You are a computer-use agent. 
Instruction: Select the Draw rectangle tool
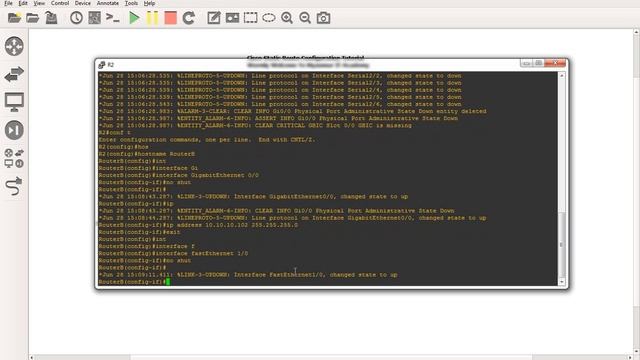coord(251,18)
